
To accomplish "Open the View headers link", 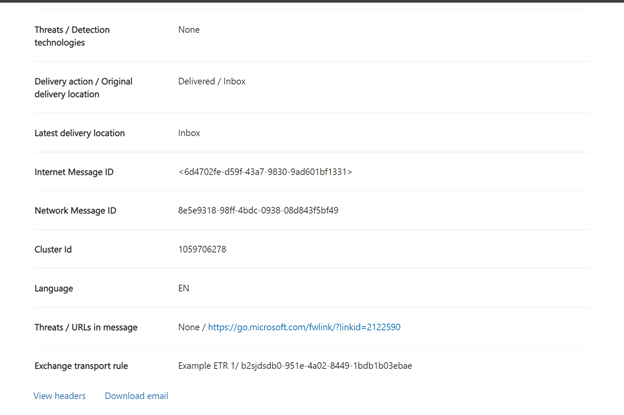I will (x=59, y=396).
